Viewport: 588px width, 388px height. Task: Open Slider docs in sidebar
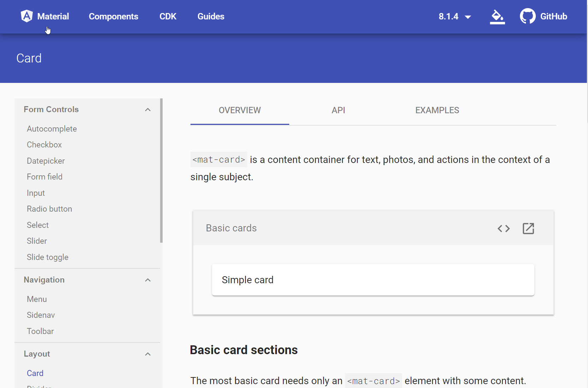[x=37, y=241]
